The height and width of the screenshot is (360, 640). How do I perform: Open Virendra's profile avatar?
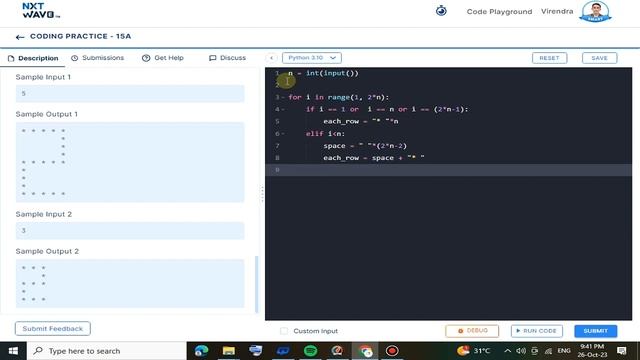[x=596, y=11]
